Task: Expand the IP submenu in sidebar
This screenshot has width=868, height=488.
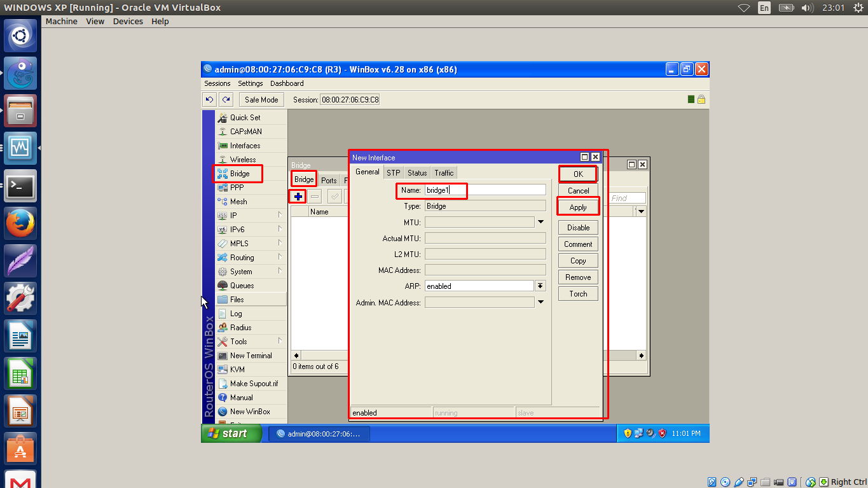Action: click(x=280, y=215)
